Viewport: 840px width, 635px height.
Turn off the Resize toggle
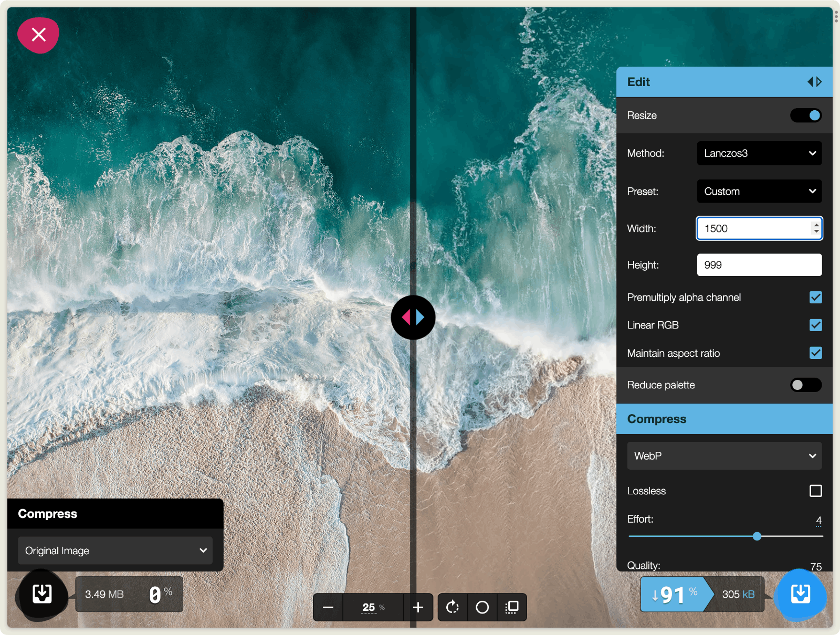(x=806, y=115)
